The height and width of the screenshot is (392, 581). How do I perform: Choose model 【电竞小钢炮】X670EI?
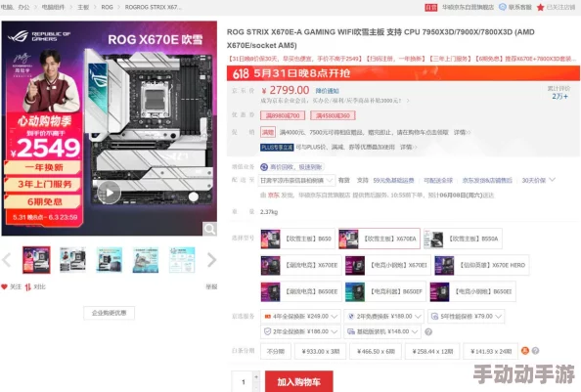point(387,265)
